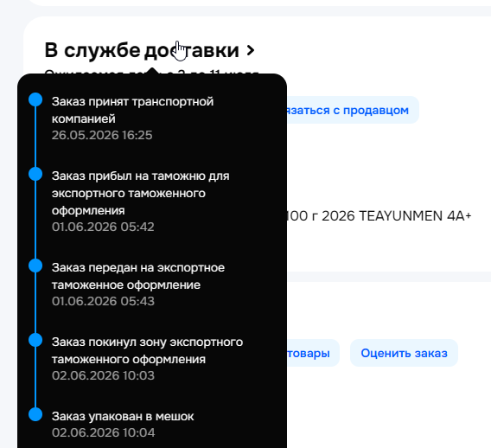Click 'Заказ упакован в мешок' entry text

click(x=123, y=416)
